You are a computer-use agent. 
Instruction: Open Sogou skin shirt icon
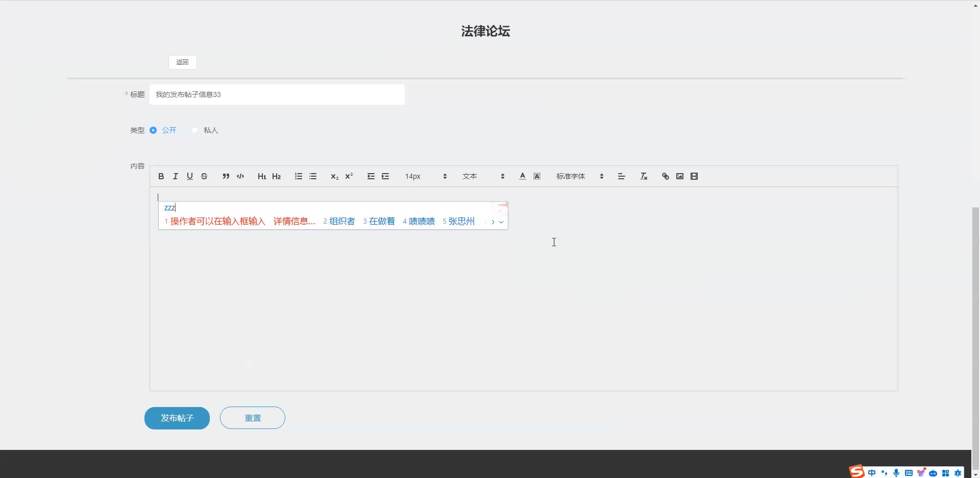point(921,473)
